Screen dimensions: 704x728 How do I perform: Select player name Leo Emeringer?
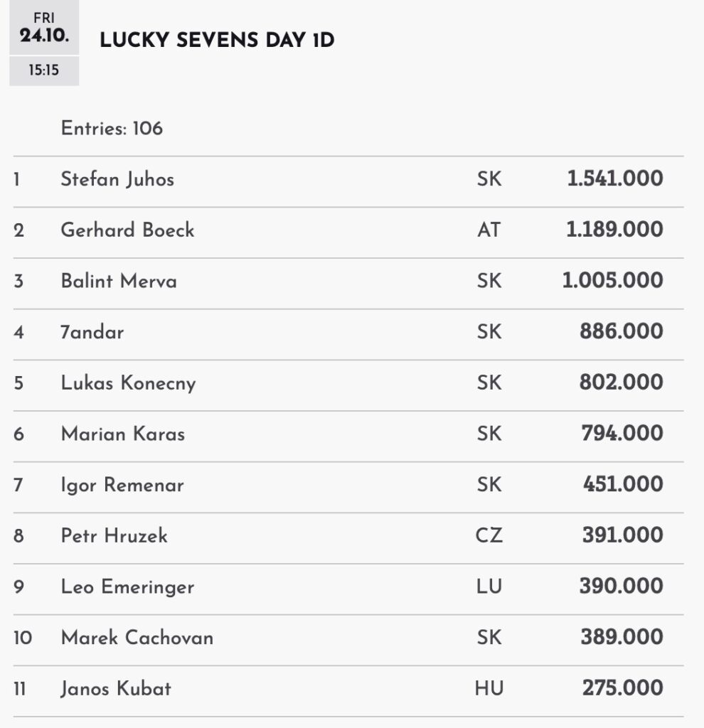[127, 587]
